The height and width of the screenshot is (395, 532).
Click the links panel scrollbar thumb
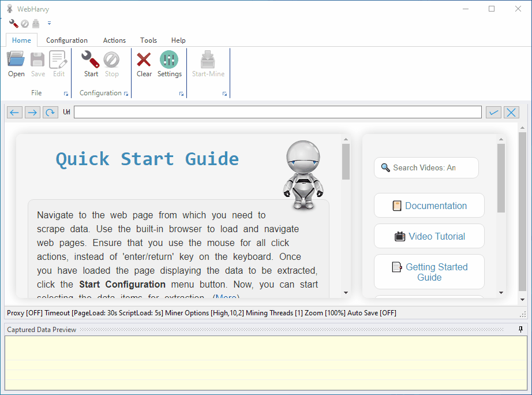(501, 178)
